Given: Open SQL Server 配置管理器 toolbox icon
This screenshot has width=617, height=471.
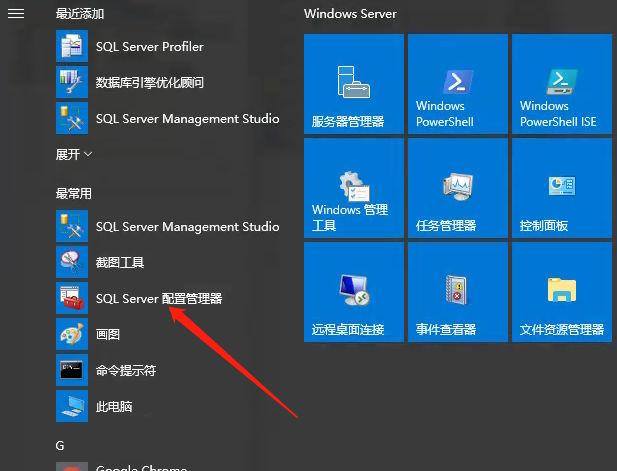Looking at the screenshot, I should coord(72,298).
